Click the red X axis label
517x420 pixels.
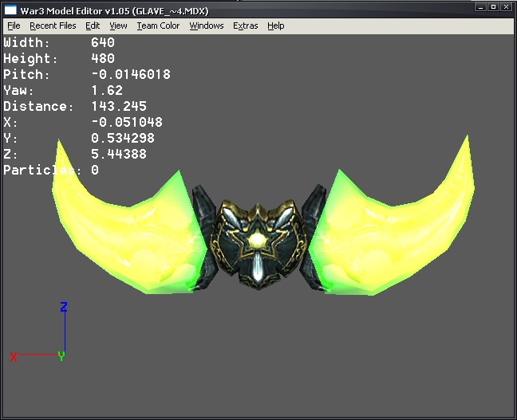[x=14, y=357]
